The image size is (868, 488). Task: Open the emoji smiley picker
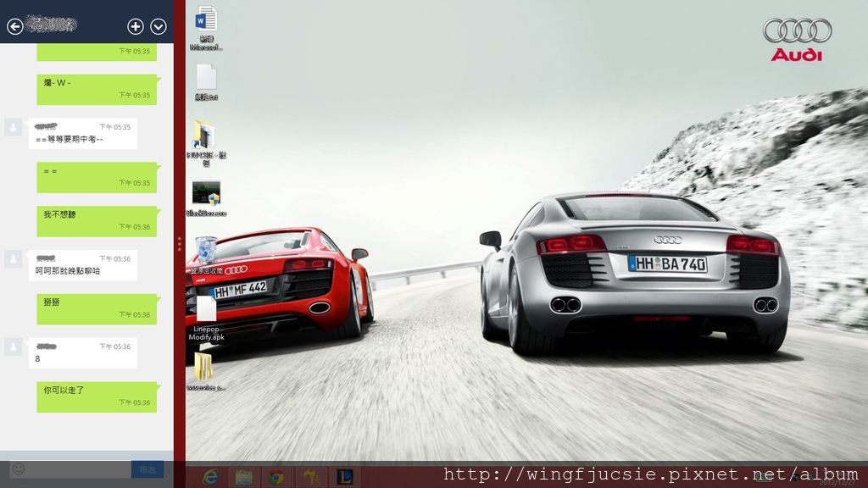[19, 469]
